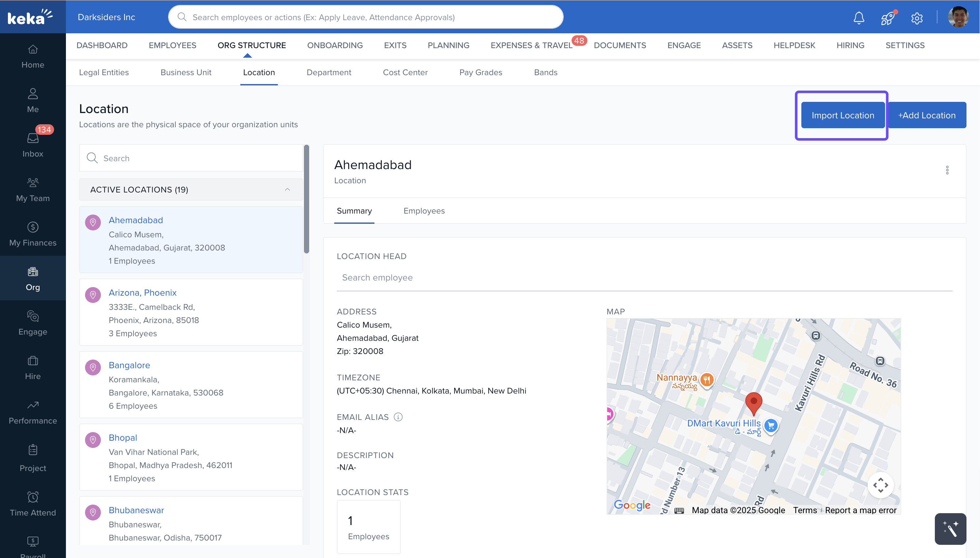Image resolution: width=980 pixels, height=558 pixels.
Task: Collapse the Active Locations list
Action: (287, 189)
